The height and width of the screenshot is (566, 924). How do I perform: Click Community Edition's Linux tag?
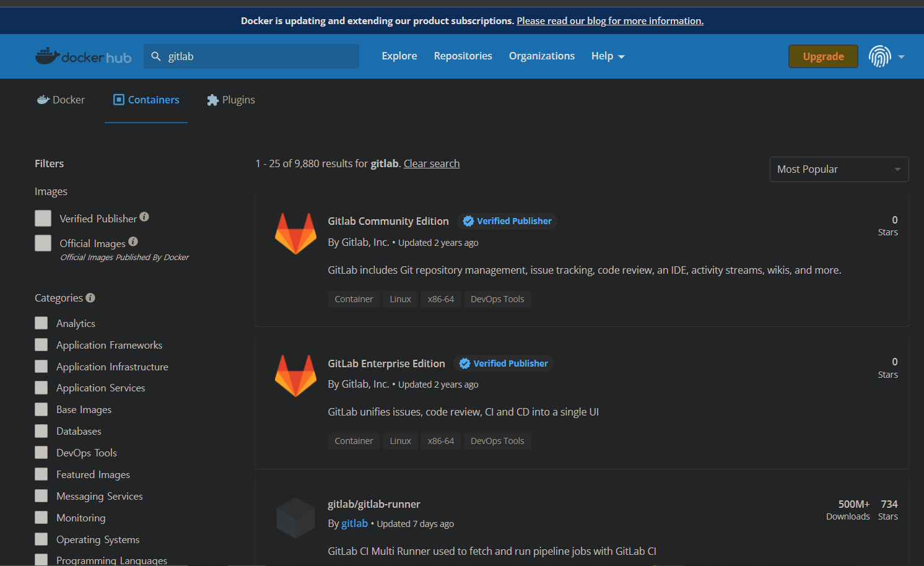click(400, 299)
